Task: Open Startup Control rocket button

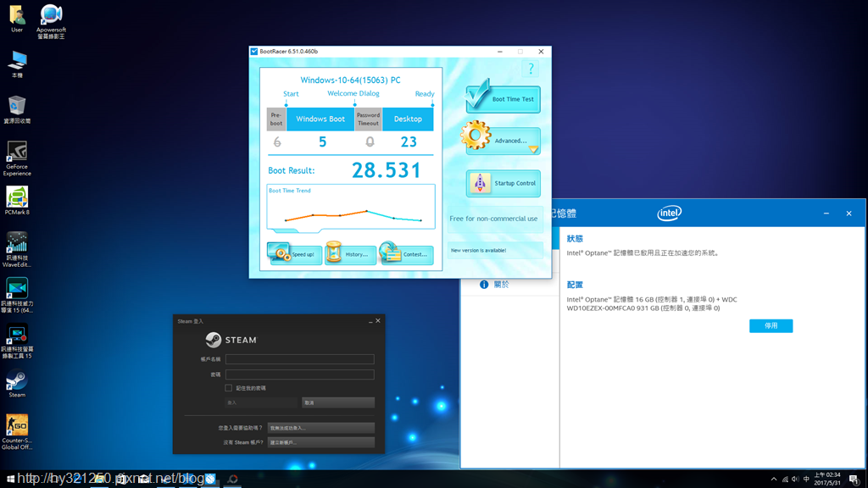Action: (503, 183)
